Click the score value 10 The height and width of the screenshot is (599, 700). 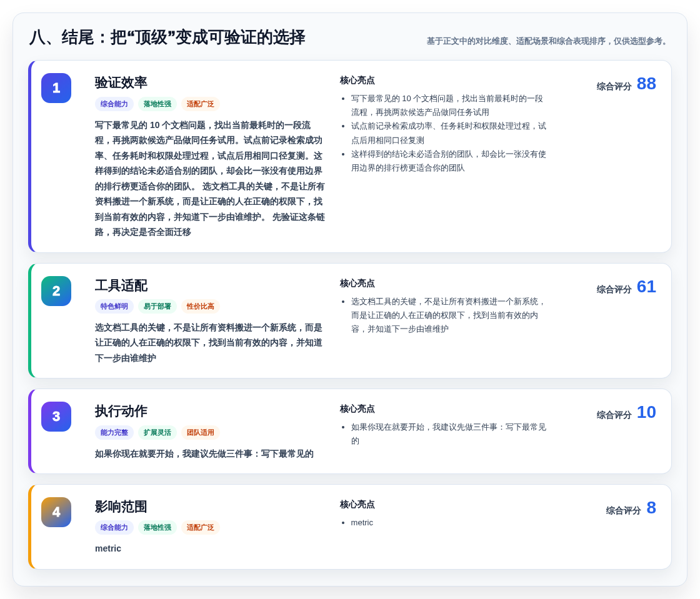[x=646, y=413]
